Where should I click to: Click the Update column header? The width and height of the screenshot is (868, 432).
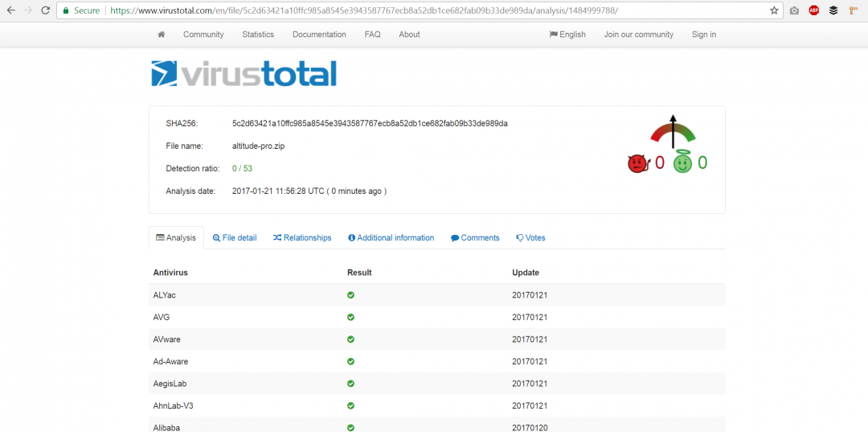pos(526,273)
